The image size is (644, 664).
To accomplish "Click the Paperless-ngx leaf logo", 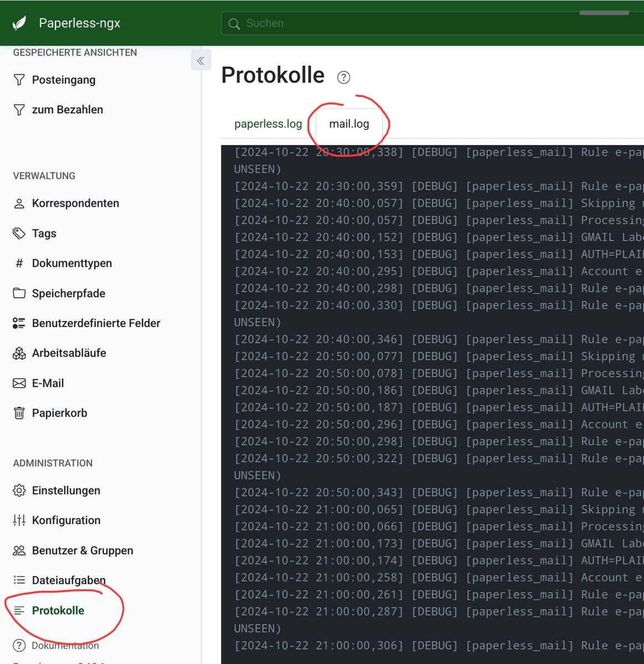I will 19,23.
